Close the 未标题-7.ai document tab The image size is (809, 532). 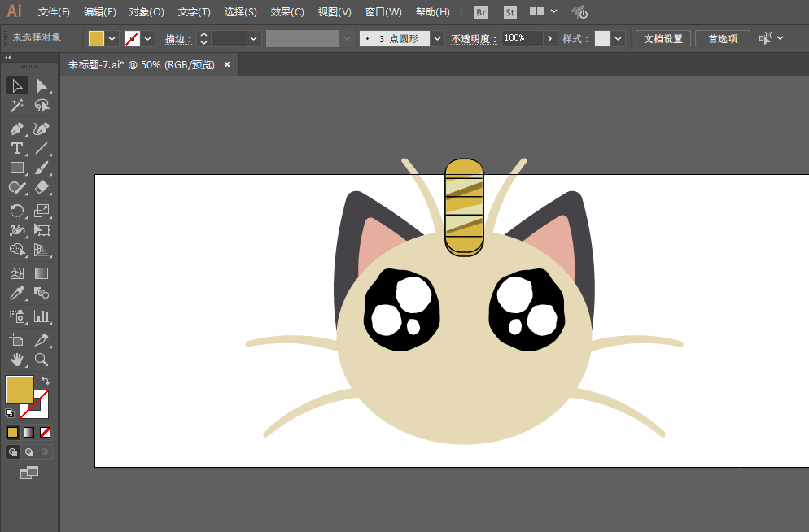(227, 64)
